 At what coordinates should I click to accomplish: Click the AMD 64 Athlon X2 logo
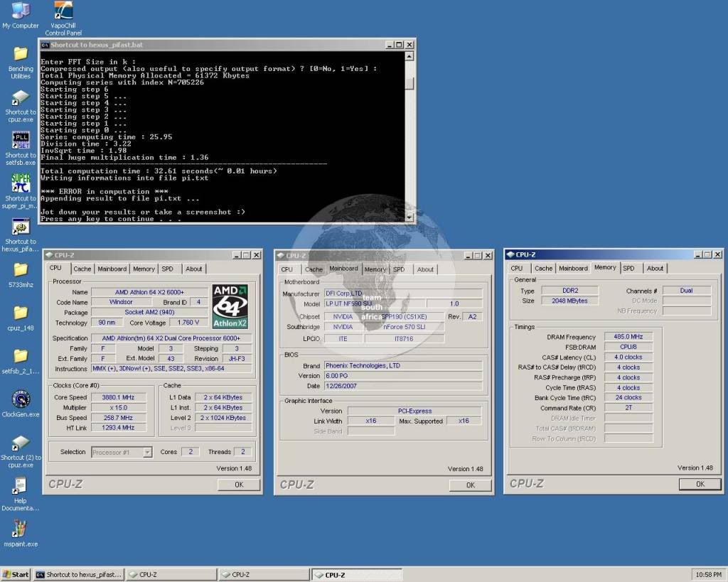(230, 306)
